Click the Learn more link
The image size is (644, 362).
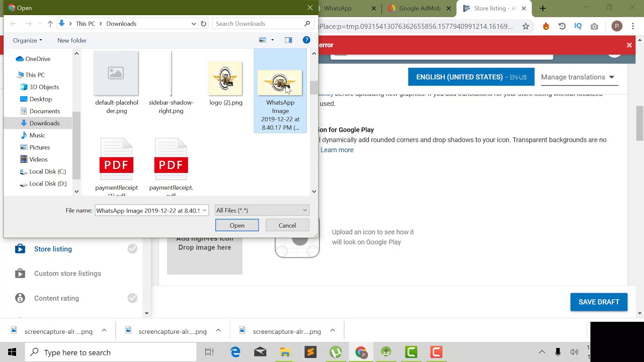point(337,150)
